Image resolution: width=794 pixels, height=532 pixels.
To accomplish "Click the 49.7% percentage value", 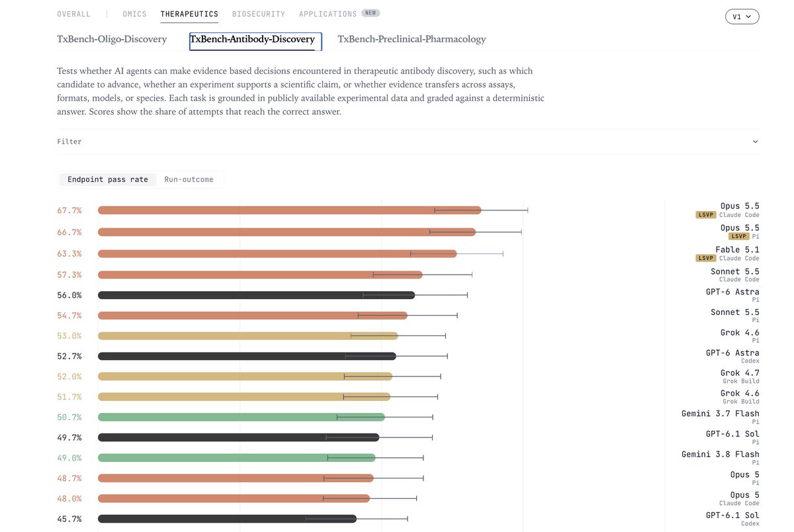I will (69, 437).
